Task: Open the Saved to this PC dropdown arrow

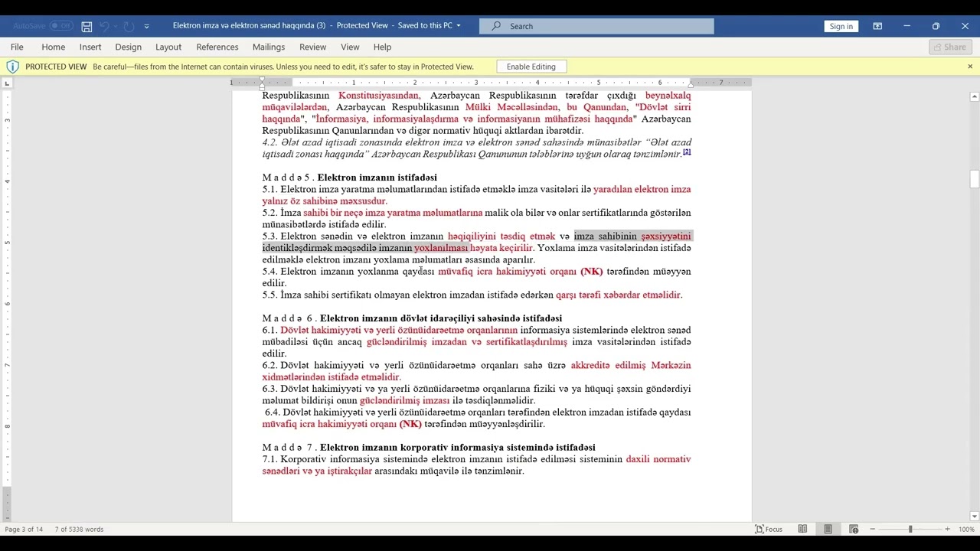Action: (459, 26)
